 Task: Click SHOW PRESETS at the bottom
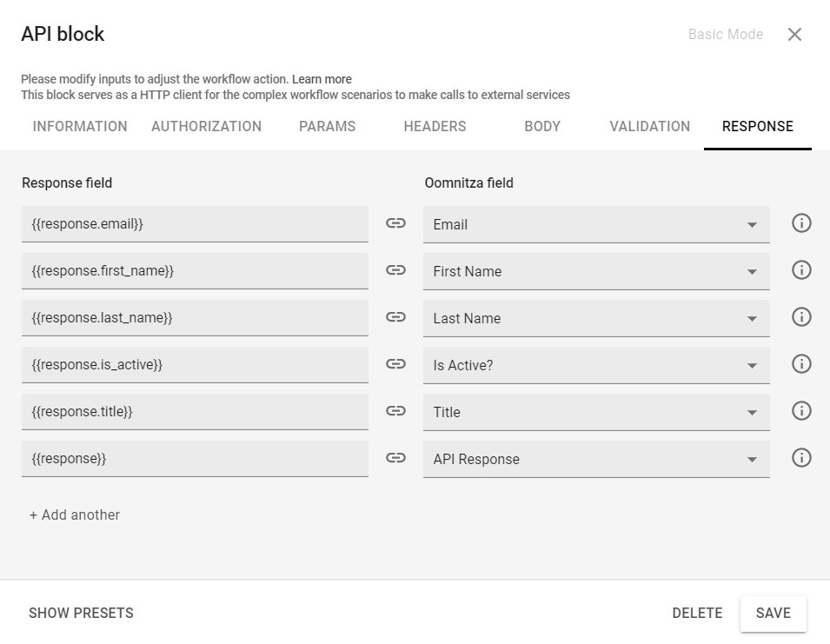click(80, 613)
